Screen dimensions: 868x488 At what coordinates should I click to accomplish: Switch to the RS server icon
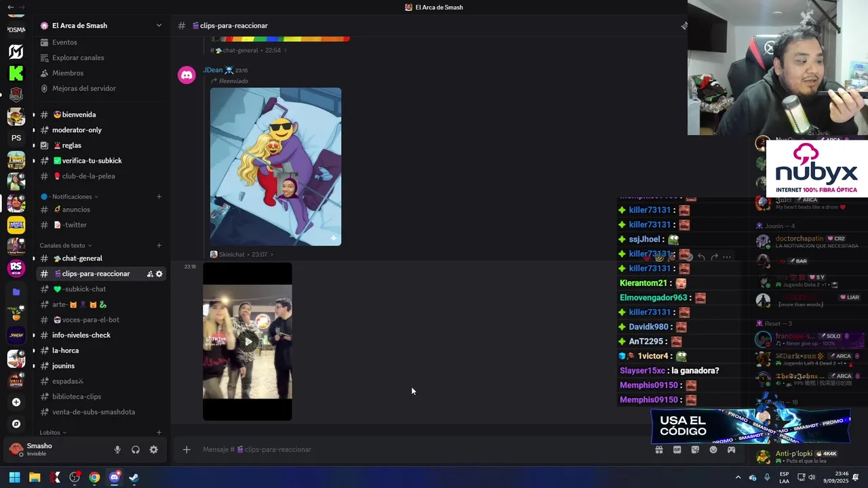[16, 268]
